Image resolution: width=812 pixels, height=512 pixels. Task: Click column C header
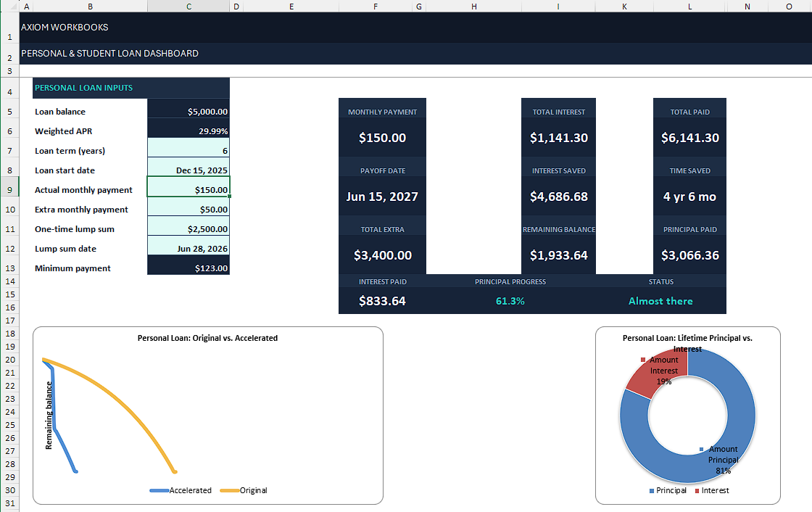pyautogui.click(x=188, y=7)
